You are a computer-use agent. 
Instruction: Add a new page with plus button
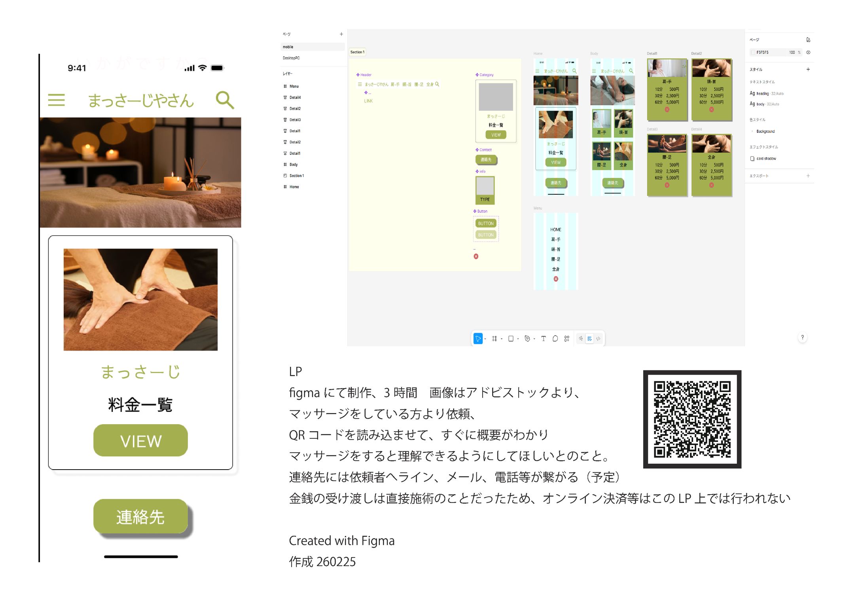pos(341,34)
